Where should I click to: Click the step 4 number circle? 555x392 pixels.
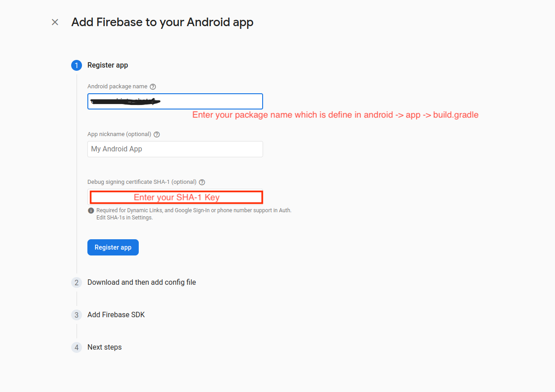77,347
